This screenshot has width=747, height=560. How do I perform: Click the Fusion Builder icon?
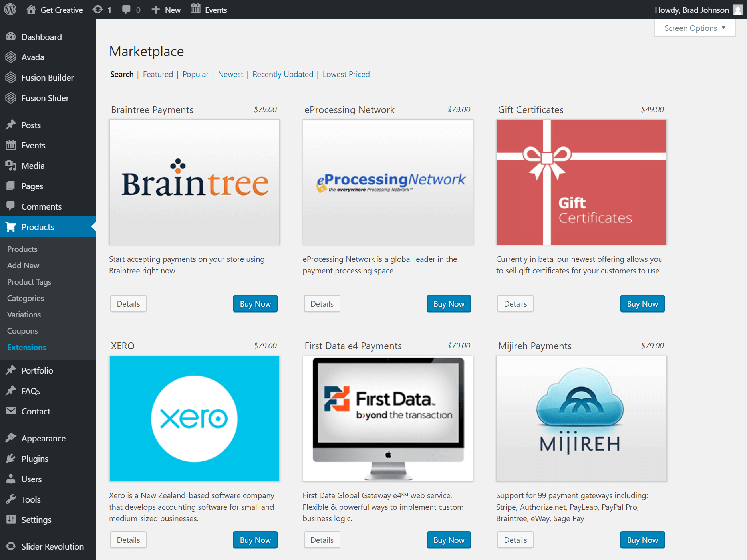11,77
